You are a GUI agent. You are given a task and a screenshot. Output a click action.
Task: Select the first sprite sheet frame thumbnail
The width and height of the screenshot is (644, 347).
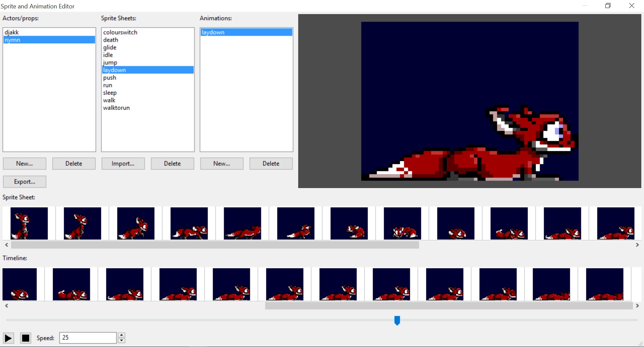point(29,223)
